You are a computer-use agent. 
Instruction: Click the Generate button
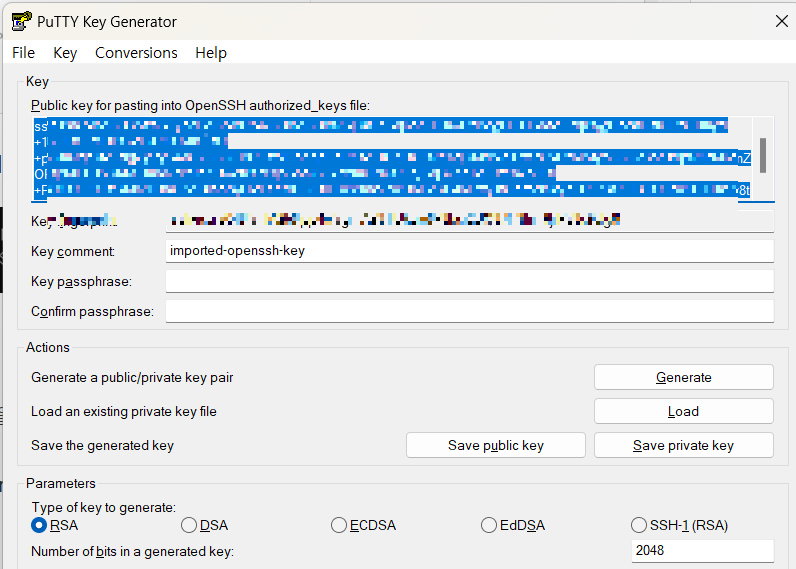(683, 377)
